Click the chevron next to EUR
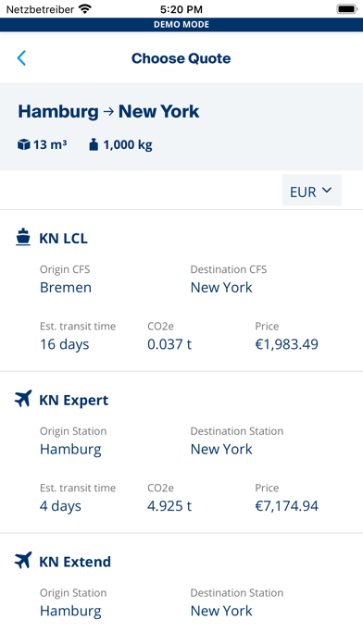Viewport: 363px width, 644px height. [x=326, y=190]
